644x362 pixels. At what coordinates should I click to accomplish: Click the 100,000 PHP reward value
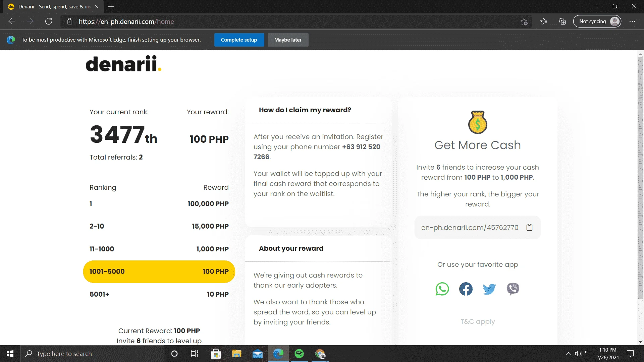click(x=208, y=204)
